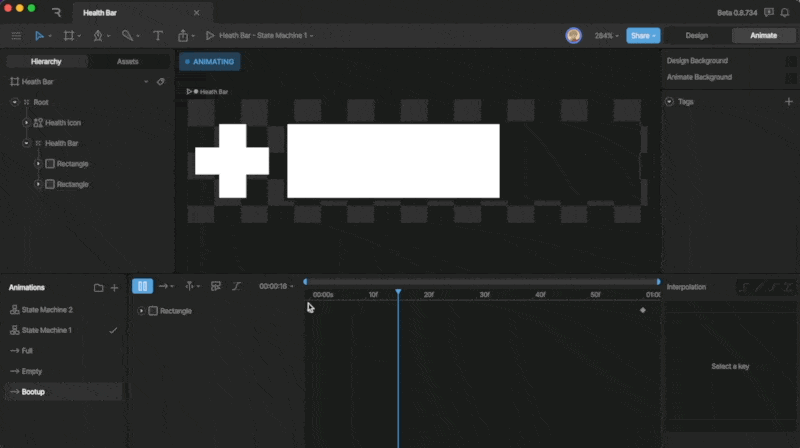Add a new tag with plus icon
This screenshot has height=448, width=800.
[788, 101]
